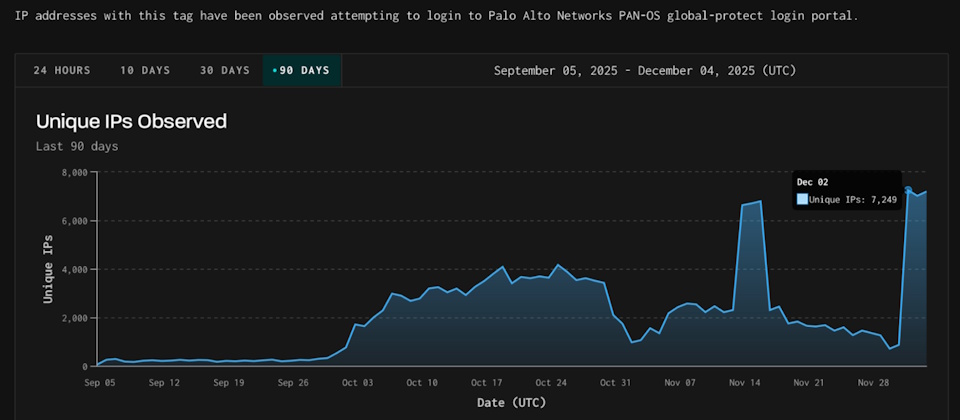Image resolution: width=960 pixels, height=420 pixels.
Task: Open the 30 DAYS view
Action: point(224,70)
